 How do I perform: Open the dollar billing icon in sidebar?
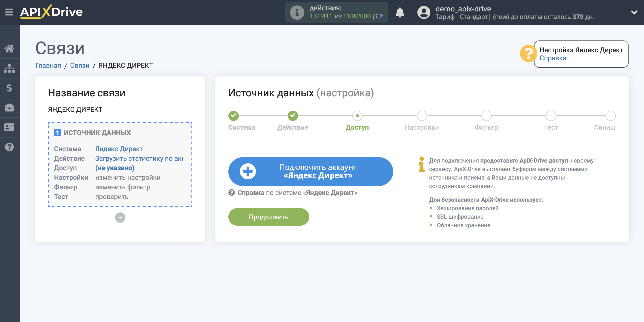click(x=9, y=88)
